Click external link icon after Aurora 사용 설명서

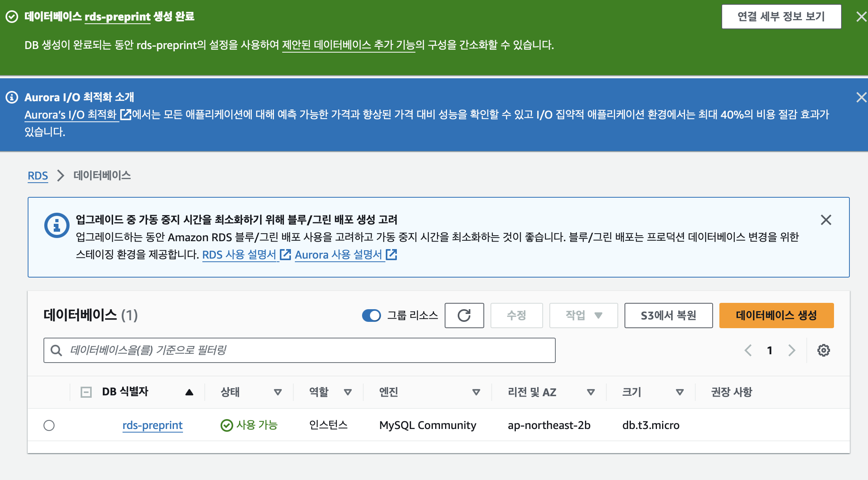[x=391, y=255]
